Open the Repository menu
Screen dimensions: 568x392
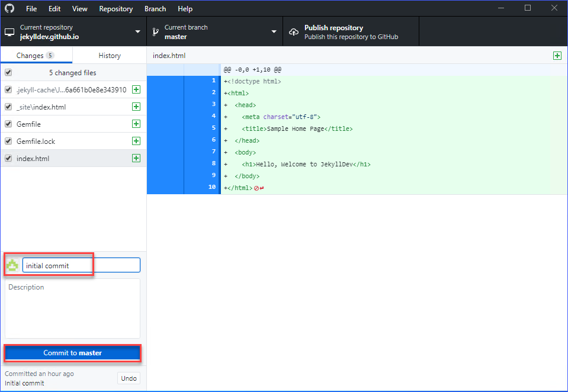pyautogui.click(x=116, y=9)
